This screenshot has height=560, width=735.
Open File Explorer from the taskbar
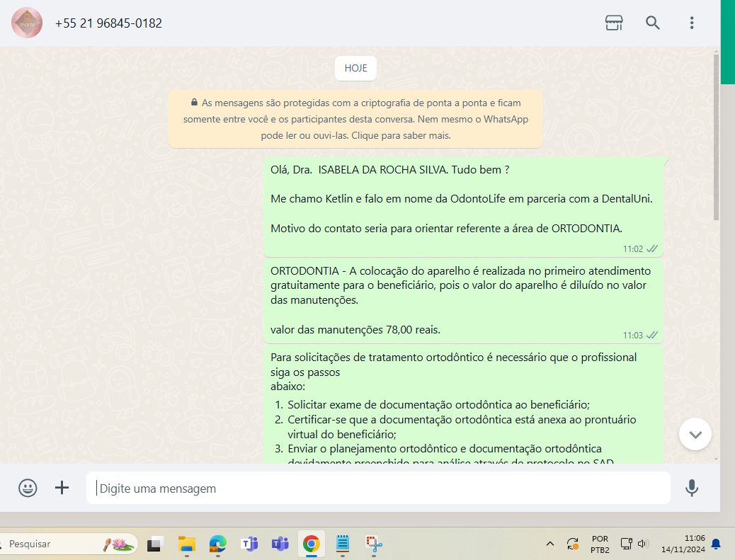click(x=186, y=544)
